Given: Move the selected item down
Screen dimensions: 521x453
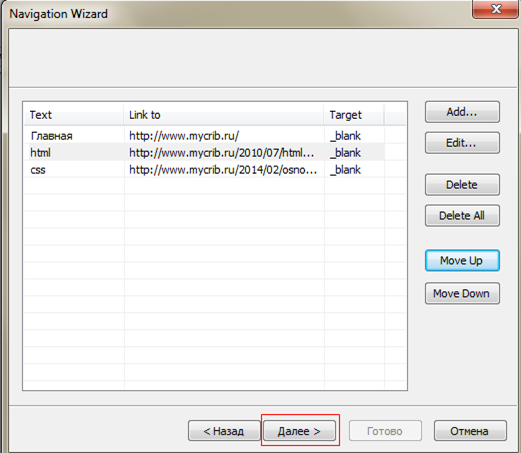Looking at the screenshot, I should point(462,293).
